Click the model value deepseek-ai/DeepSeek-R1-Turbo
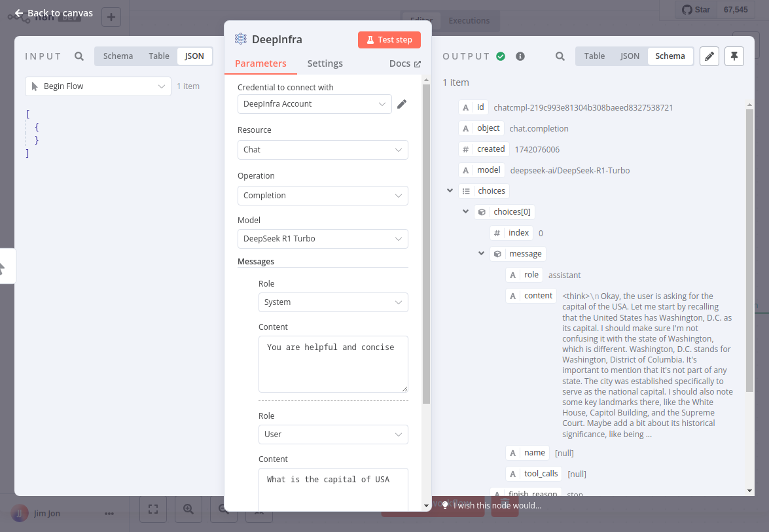 point(570,171)
